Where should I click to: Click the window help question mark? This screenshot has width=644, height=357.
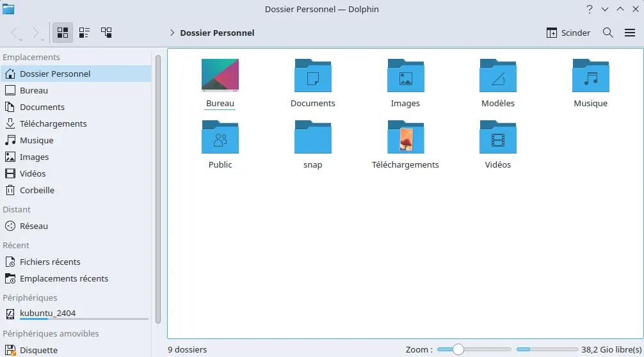pyautogui.click(x=589, y=9)
